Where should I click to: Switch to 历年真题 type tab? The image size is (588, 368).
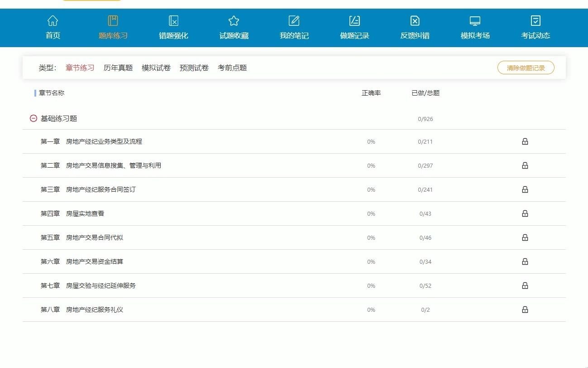point(118,68)
